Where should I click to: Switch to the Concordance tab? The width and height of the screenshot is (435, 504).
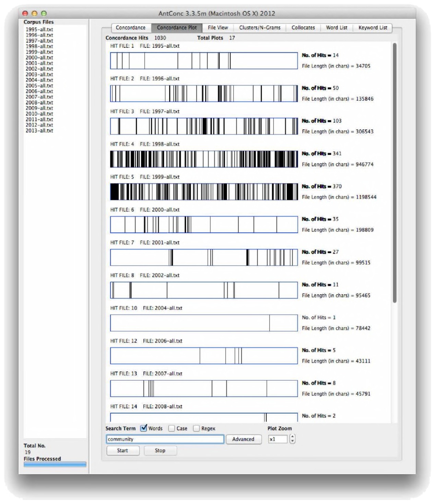coord(130,28)
